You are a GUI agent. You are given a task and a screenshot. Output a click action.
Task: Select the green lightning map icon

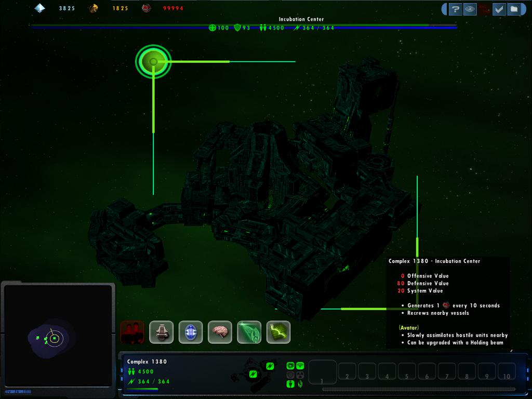click(278, 332)
